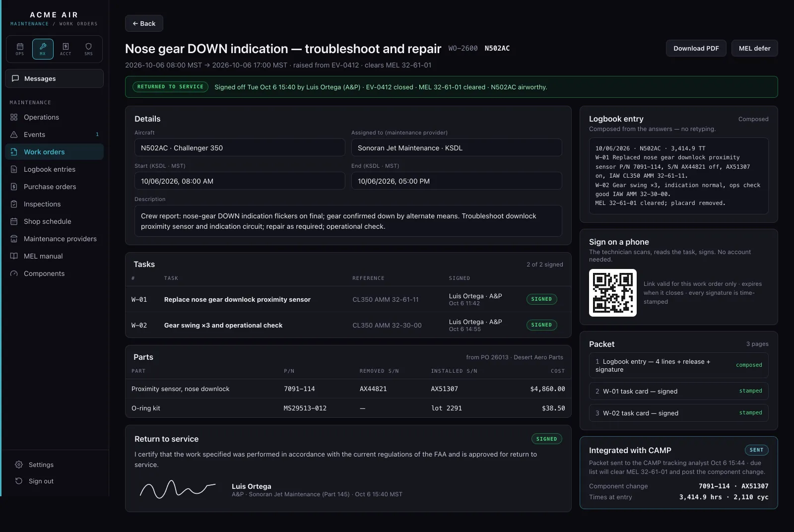Screen dimensions: 794x532
Task: Click the SENT badge on CAMP card
Action: pyautogui.click(x=757, y=450)
